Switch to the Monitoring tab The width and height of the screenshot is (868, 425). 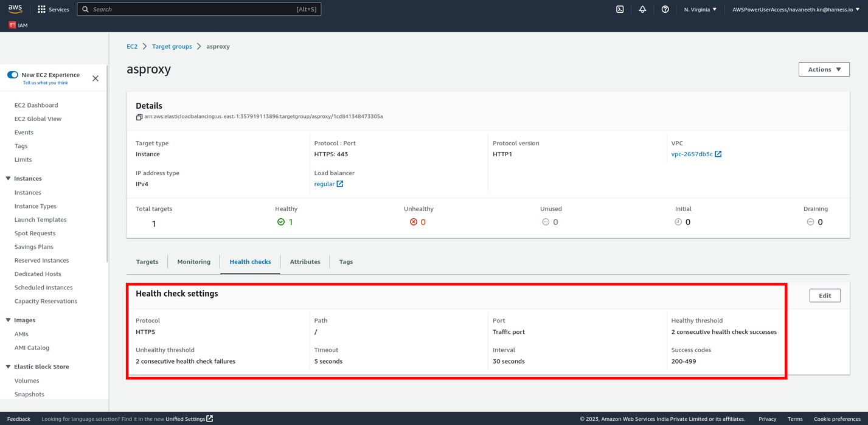click(x=193, y=261)
